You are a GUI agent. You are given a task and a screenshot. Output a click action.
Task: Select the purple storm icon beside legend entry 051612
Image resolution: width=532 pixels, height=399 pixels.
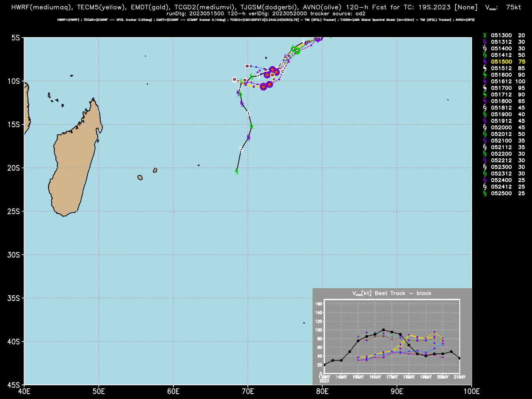(485, 82)
